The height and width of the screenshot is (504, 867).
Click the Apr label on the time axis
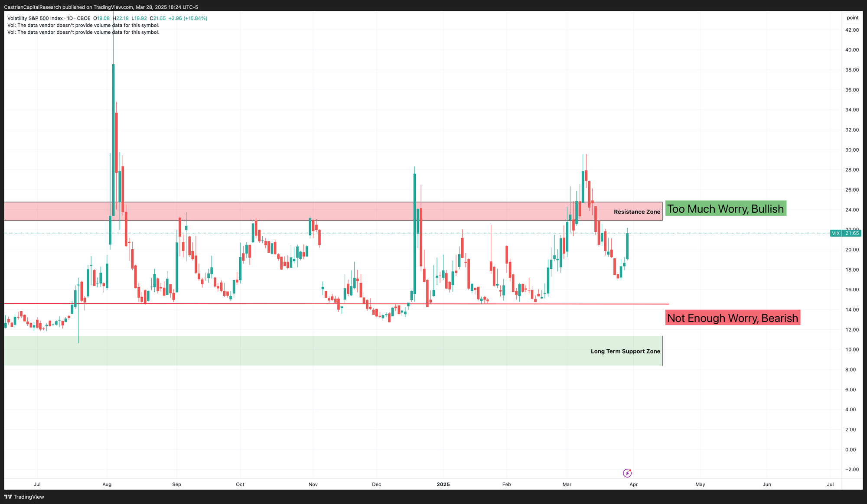(633, 484)
